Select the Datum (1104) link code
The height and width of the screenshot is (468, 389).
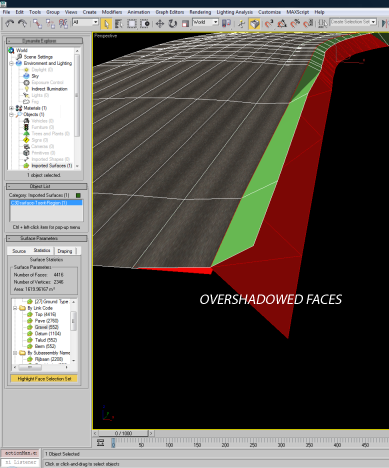point(48,333)
